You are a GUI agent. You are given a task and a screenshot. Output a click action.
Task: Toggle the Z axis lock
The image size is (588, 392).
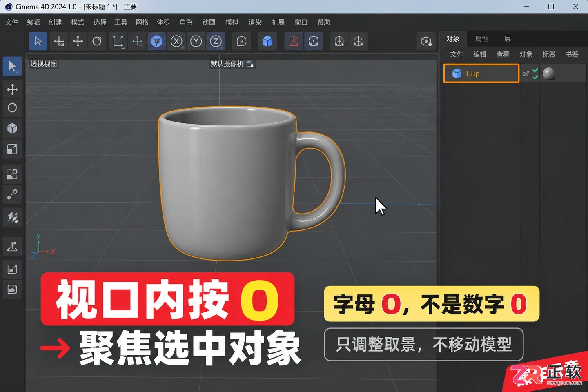click(x=216, y=41)
